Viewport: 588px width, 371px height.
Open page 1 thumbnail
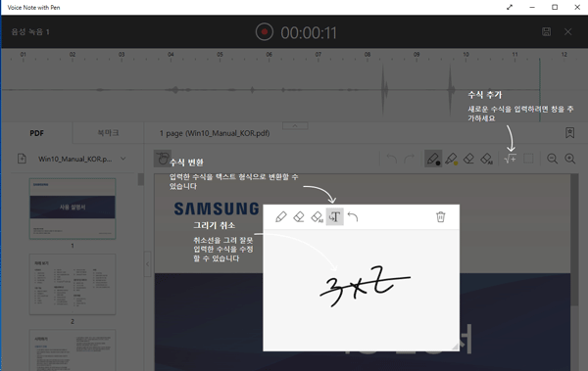tap(73, 209)
